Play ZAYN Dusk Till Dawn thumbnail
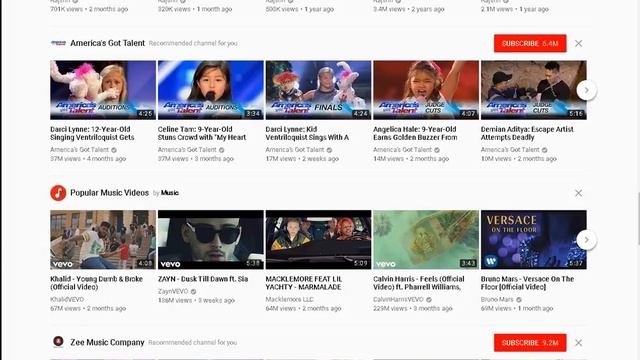The width and height of the screenshot is (640, 360). tap(211, 240)
